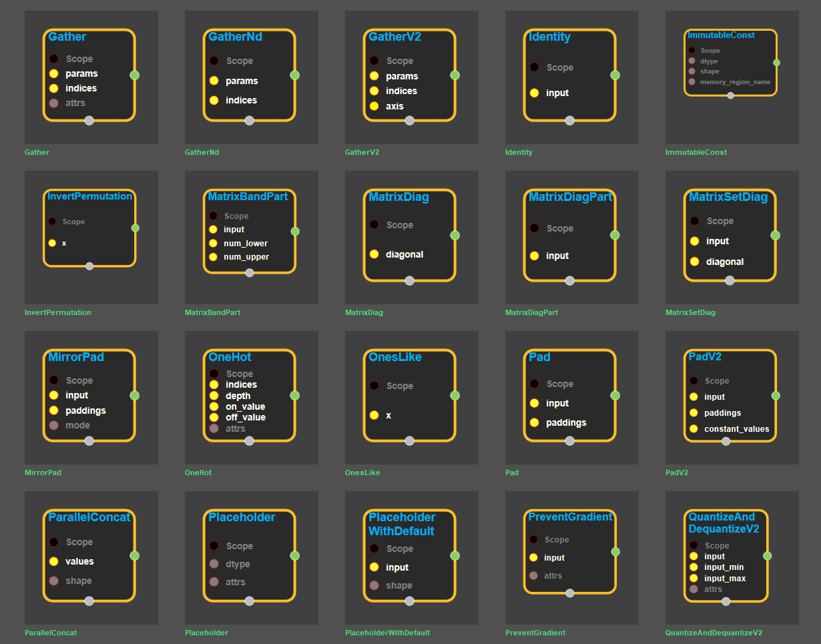The image size is (821, 644).
Task: Click the constant_values port on PadV2 node
Action: (x=694, y=428)
